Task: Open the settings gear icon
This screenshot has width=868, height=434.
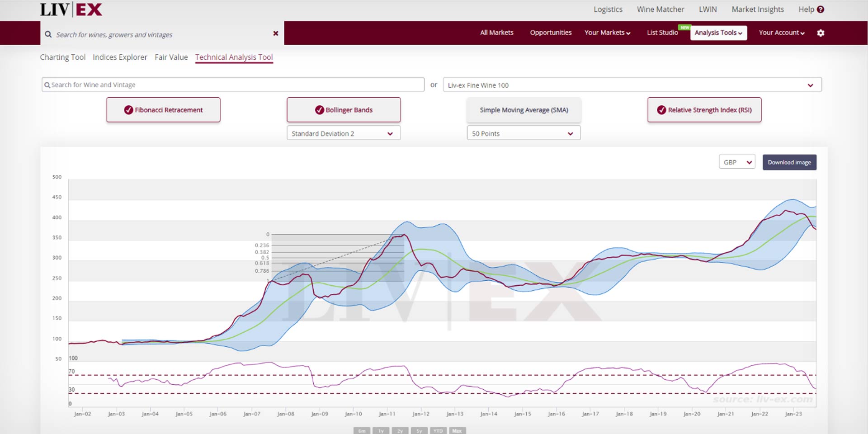Action: [821, 33]
